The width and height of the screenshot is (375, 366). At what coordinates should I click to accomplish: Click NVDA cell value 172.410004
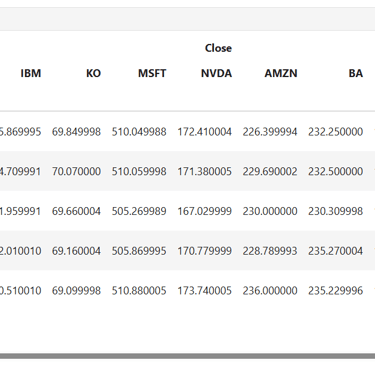[x=204, y=132]
